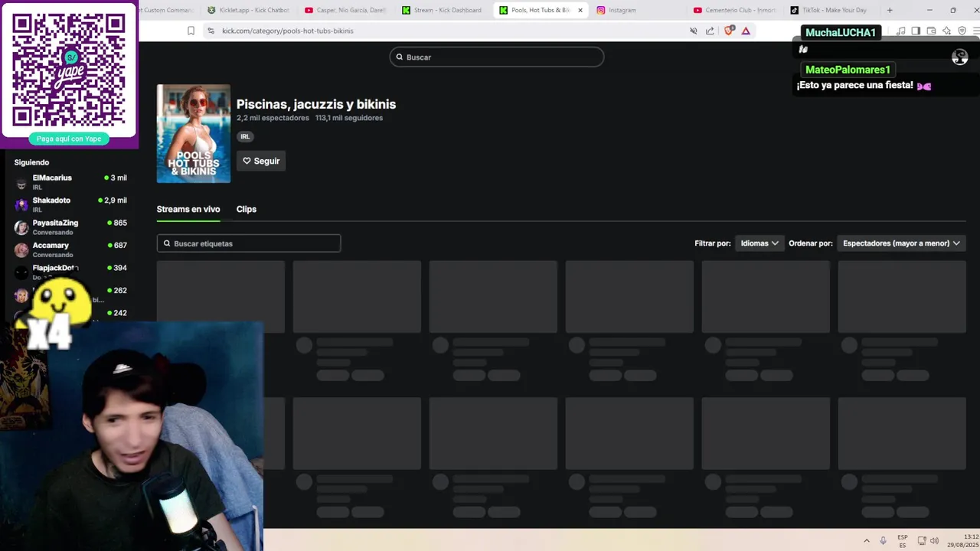
Task: Open a new browser tab with plus icon
Action: [890, 10]
